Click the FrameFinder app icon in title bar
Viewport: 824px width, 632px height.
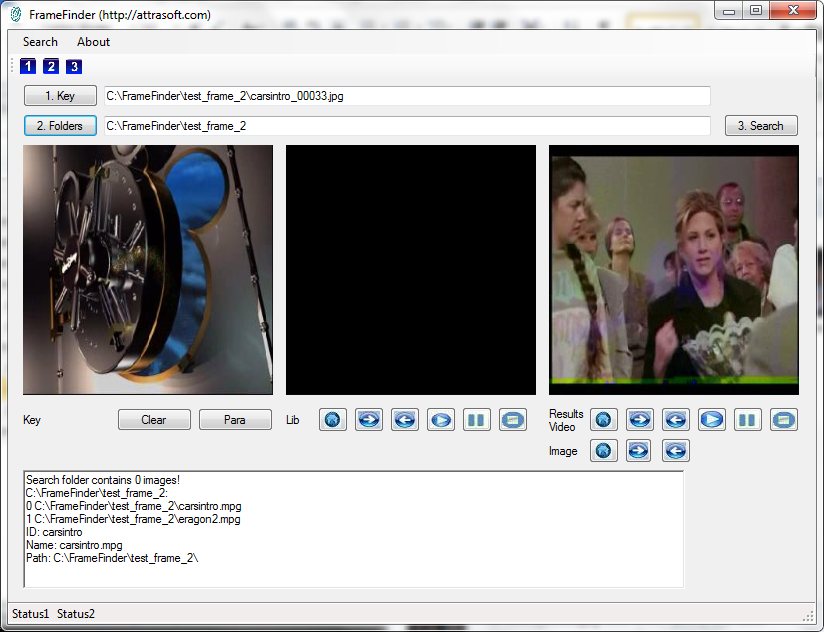[16, 14]
